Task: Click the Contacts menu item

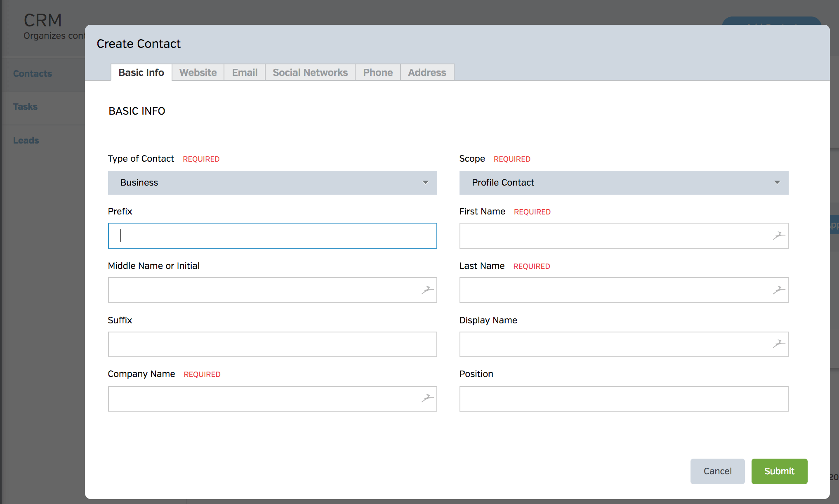Action: [x=32, y=73]
